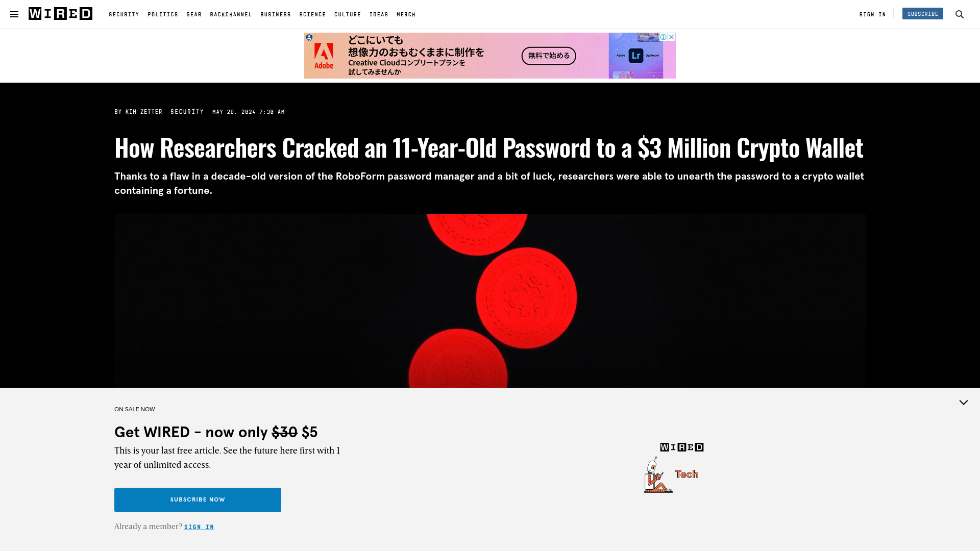Click the MERCH navigation menu item

406,14
